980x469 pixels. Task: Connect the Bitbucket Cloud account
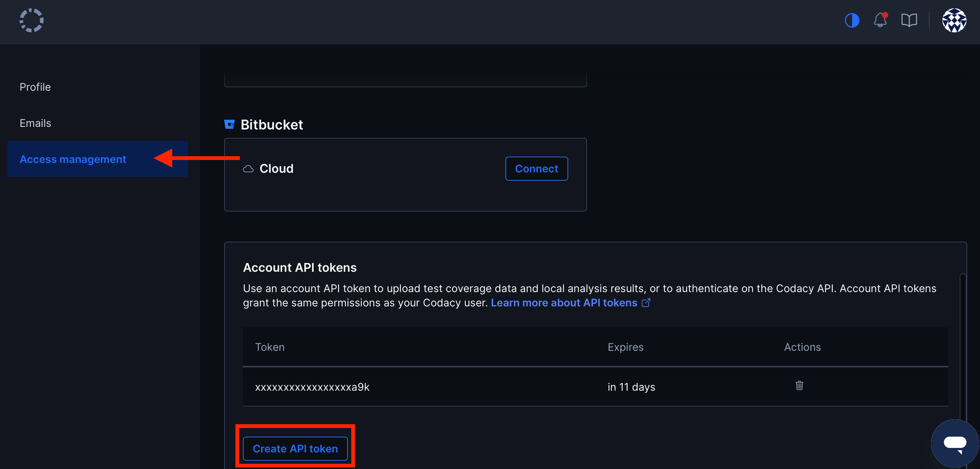536,168
